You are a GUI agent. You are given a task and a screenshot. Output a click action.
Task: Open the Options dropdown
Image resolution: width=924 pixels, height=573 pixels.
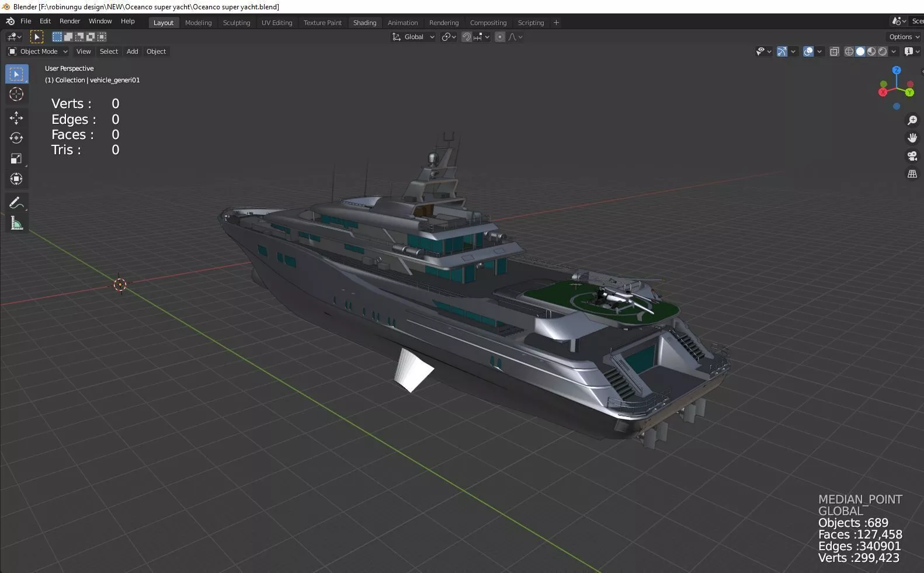click(904, 37)
